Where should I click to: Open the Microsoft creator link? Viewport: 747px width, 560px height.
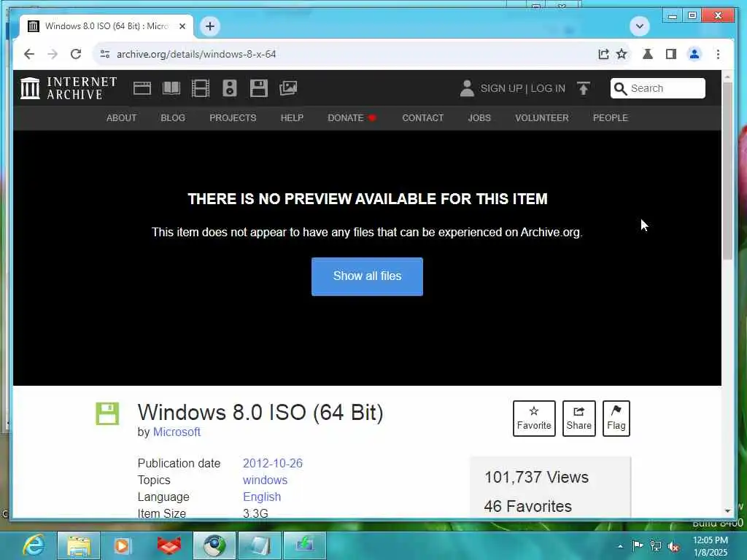point(177,432)
